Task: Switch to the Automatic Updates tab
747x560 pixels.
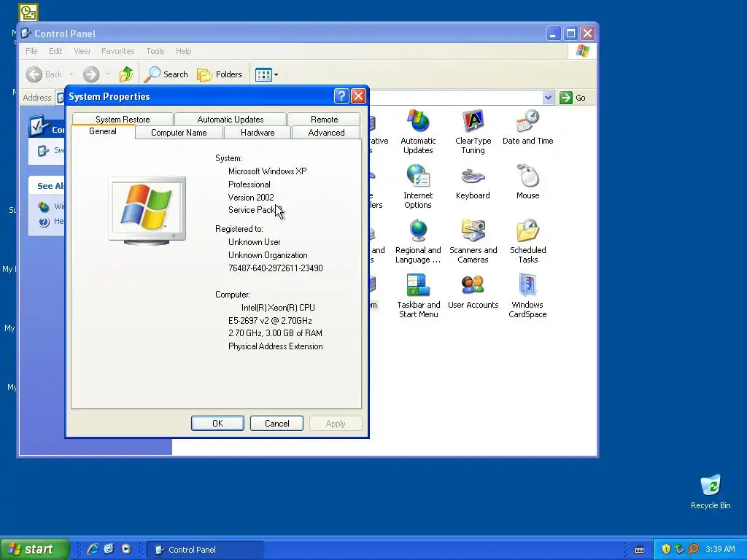Action: [x=230, y=119]
